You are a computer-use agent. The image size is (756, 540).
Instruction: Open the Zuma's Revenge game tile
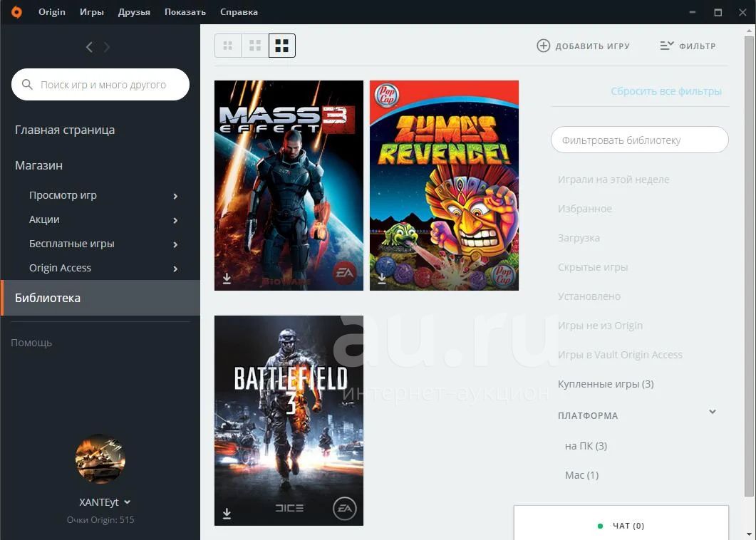[x=444, y=186]
